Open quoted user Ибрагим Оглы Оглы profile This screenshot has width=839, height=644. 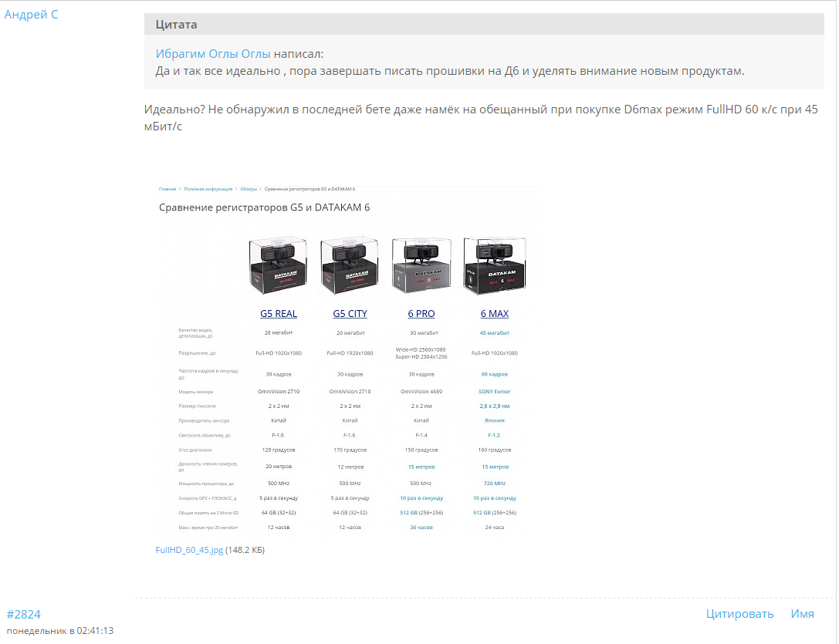tap(213, 54)
